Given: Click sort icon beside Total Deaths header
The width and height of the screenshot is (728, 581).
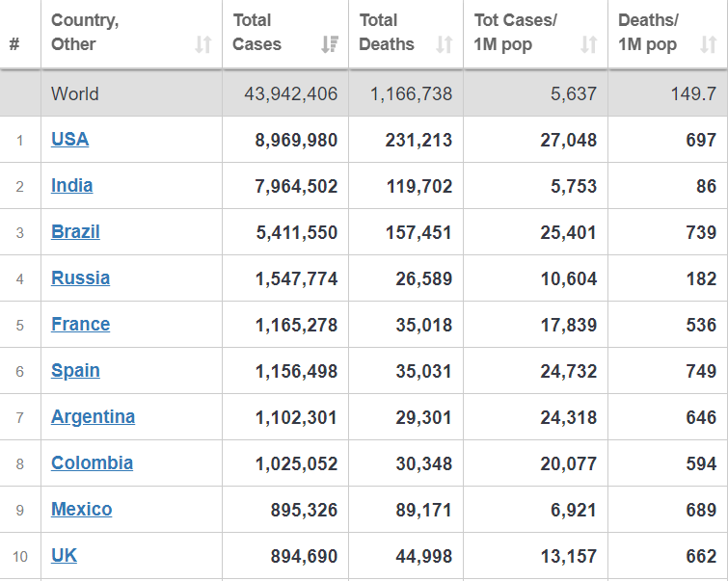Looking at the screenshot, I should pyautogui.click(x=445, y=44).
